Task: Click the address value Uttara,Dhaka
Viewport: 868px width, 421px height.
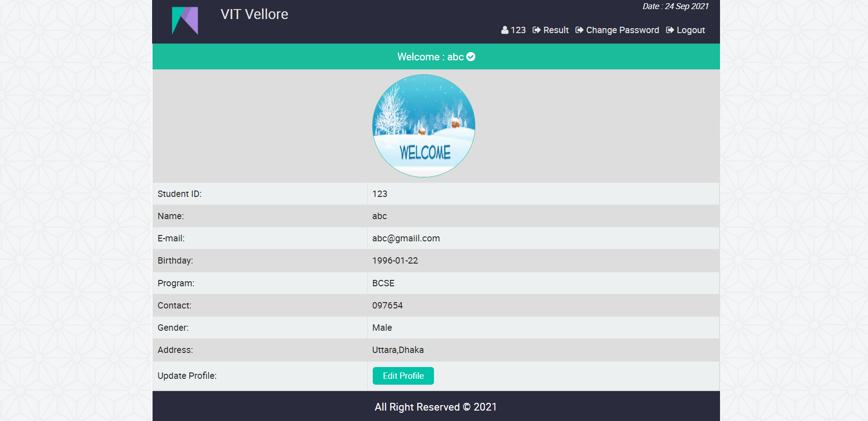Action: click(398, 350)
